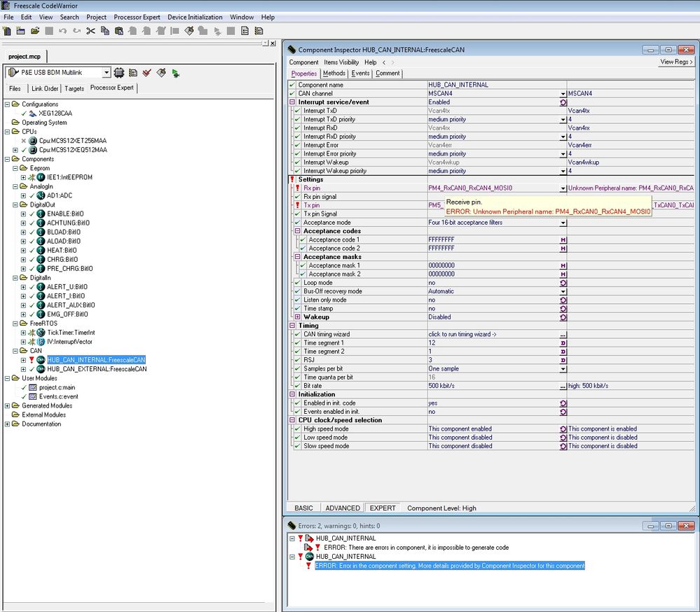Click the toggle icon for Loop mode

[563, 283]
